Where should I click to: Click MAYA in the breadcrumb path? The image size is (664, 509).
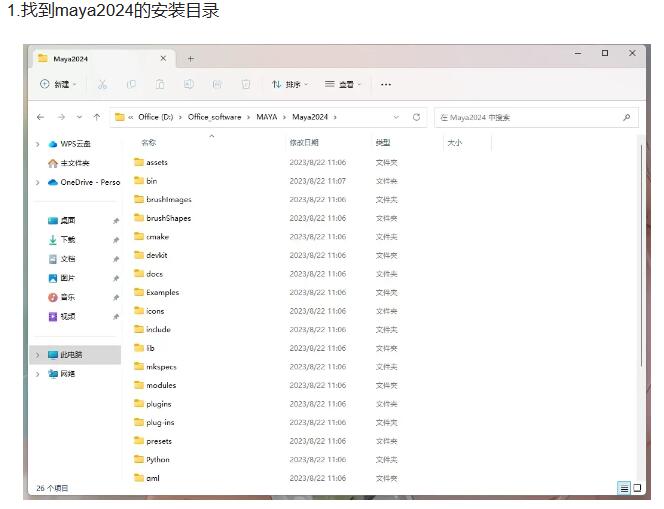point(266,117)
